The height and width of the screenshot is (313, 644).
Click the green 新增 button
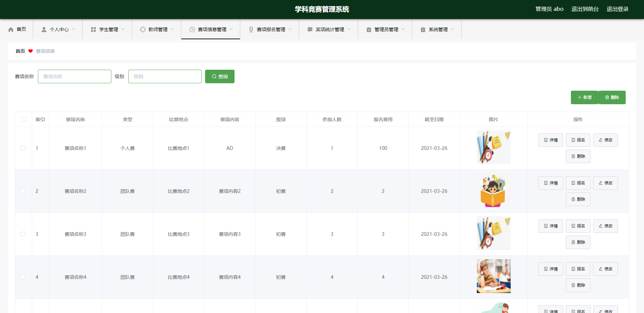pos(584,97)
